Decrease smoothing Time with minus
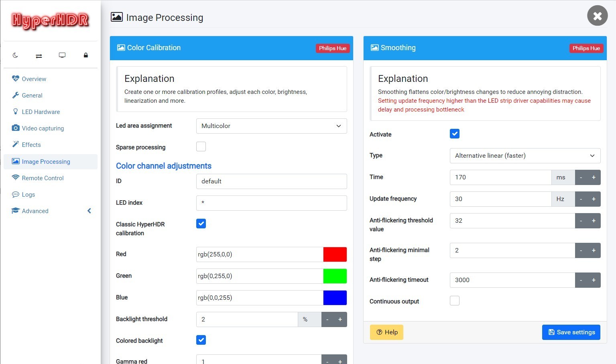 (581, 177)
